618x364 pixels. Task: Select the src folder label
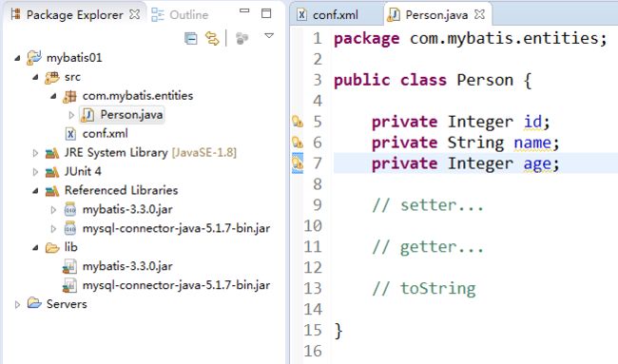point(72,77)
